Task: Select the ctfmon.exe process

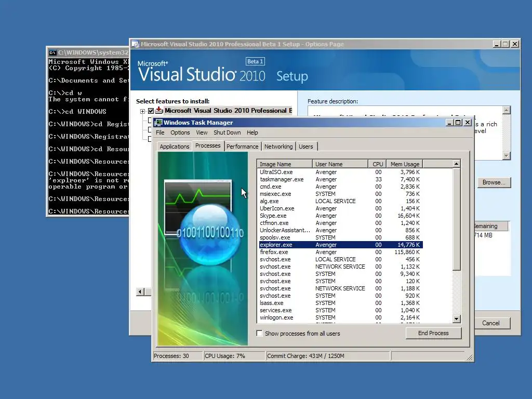Action: pos(340,223)
